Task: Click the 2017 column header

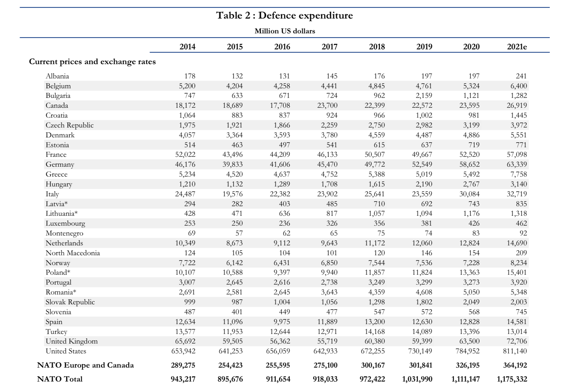Action: point(330,47)
